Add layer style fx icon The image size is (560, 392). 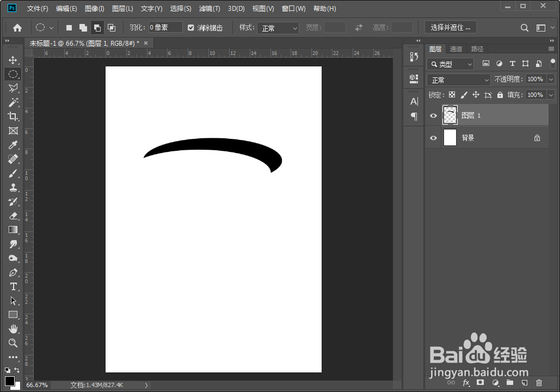pyautogui.click(x=466, y=383)
